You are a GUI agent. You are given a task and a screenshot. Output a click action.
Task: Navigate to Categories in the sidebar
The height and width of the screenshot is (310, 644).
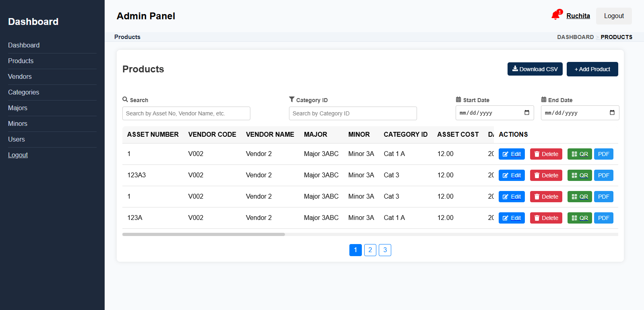click(24, 92)
